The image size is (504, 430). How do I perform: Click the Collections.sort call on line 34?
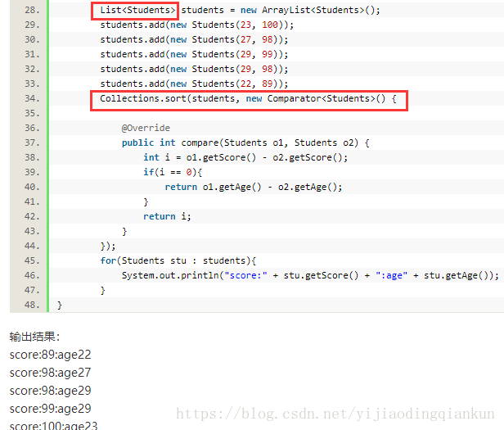click(248, 99)
